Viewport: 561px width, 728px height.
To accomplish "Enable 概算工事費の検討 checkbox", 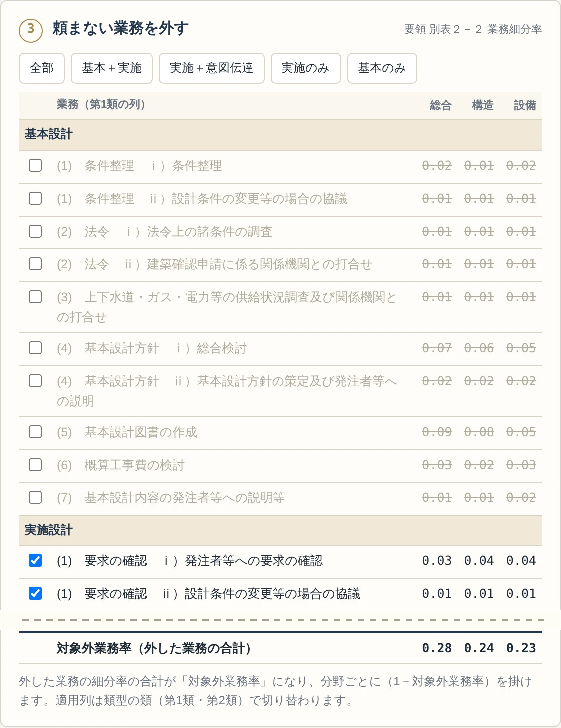I will 35,465.
